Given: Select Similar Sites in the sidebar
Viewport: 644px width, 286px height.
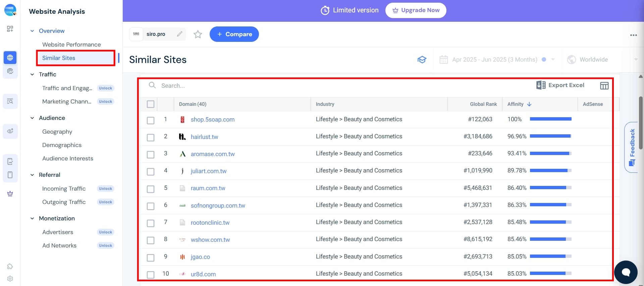Looking at the screenshot, I should (59, 58).
